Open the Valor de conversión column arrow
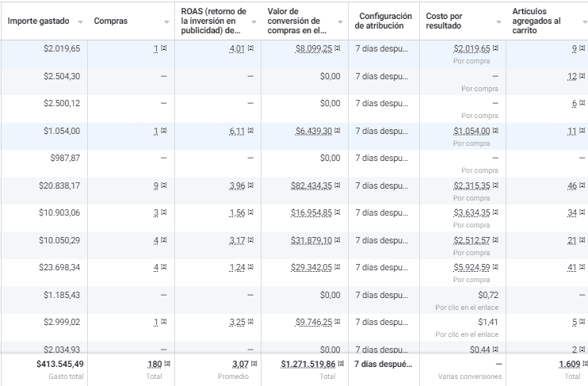Screen dimensions: 588x386 (x=341, y=22)
